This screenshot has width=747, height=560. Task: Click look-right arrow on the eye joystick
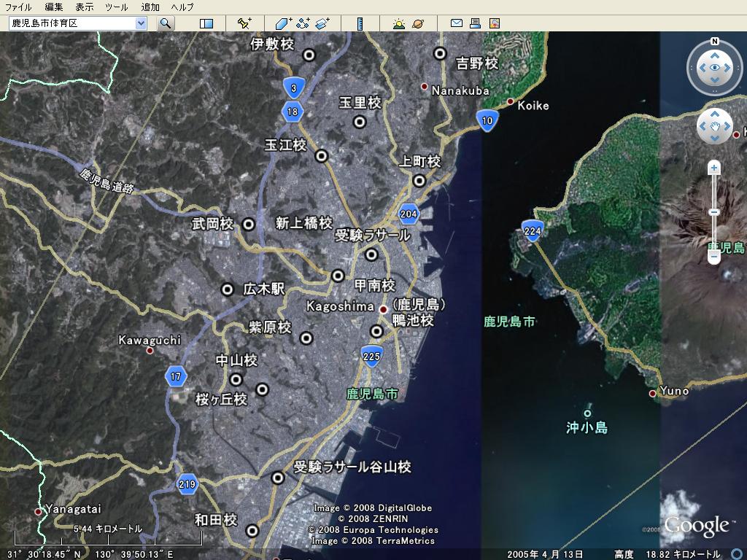pyautogui.click(x=727, y=68)
